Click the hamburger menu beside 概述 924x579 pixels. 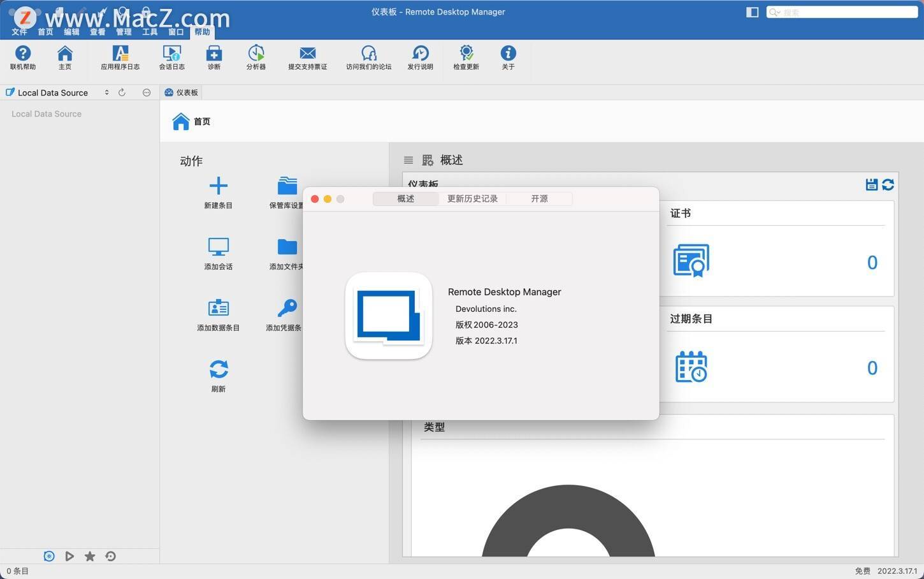tap(408, 160)
